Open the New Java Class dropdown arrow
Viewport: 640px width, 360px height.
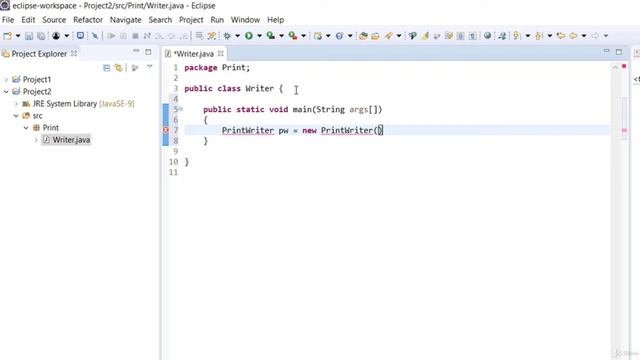pyautogui.click(x=350, y=36)
